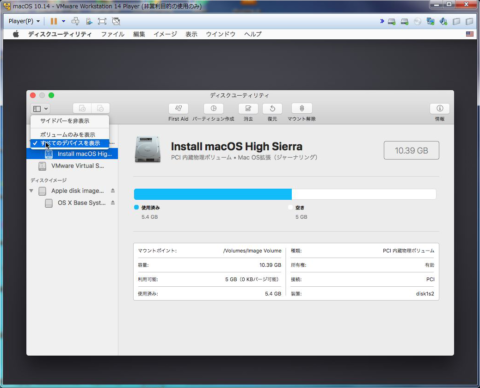Click the CD/DVD drive device icon in VMware
This screenshot has width=480, height=388.
click(417, 22)
